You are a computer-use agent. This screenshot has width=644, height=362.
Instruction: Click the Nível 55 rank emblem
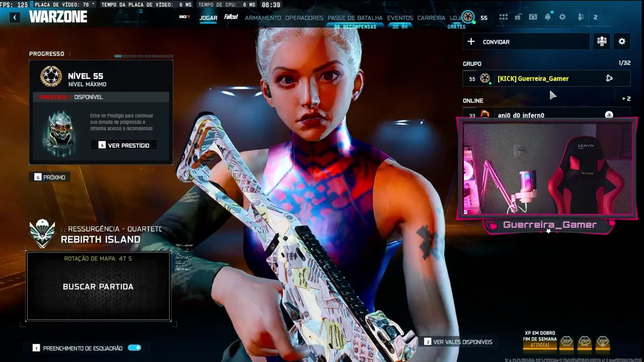click(x=51, y=76)
